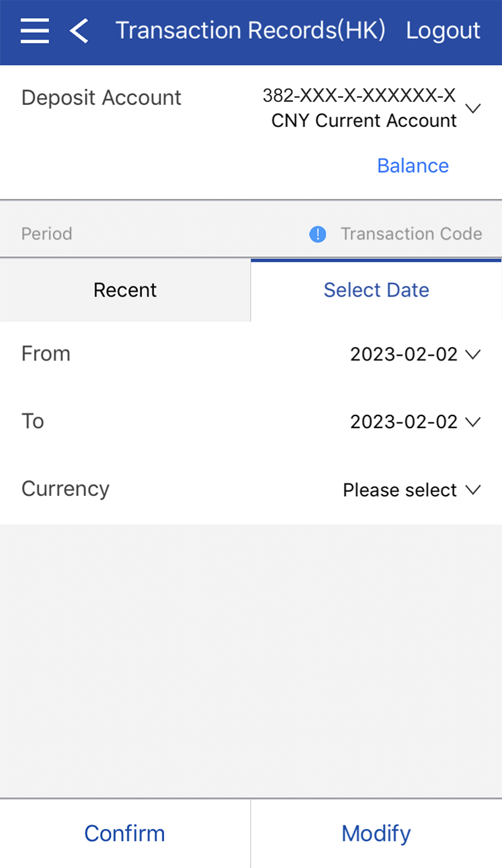Switch to the Recent tab

point(125,290)
